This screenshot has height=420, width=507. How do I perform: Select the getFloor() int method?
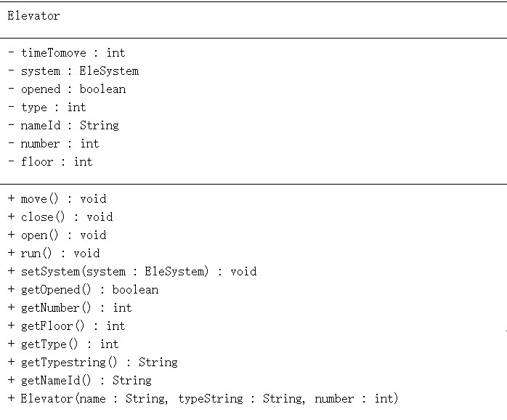click(67, 326)
